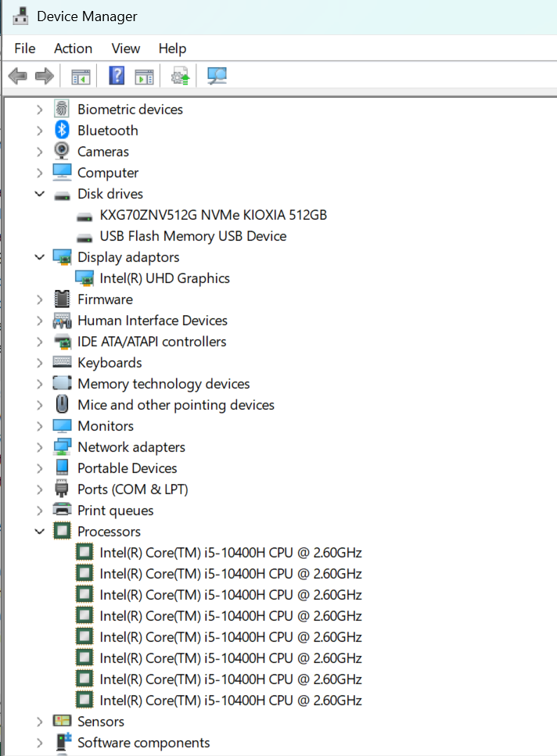This screenshot has height=756, width=557.
Task: Select the Computer category label
Action: click(x=108, y=173)
